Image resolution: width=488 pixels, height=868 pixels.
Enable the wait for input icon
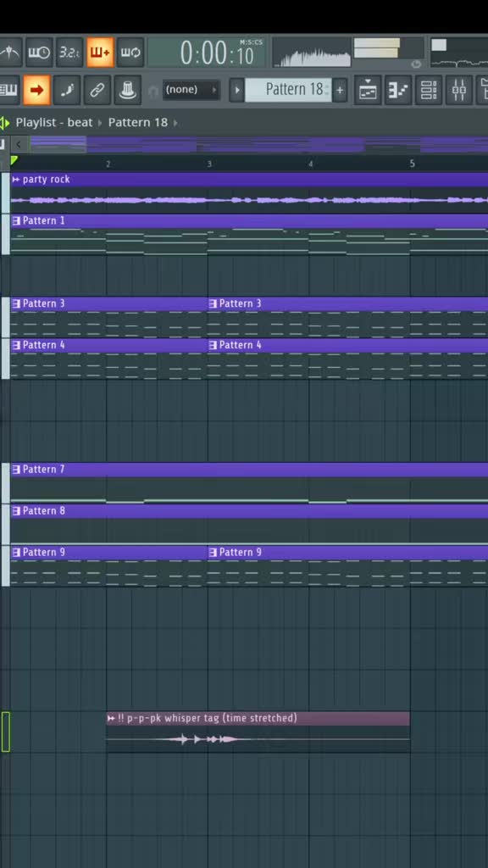(39, 53)
